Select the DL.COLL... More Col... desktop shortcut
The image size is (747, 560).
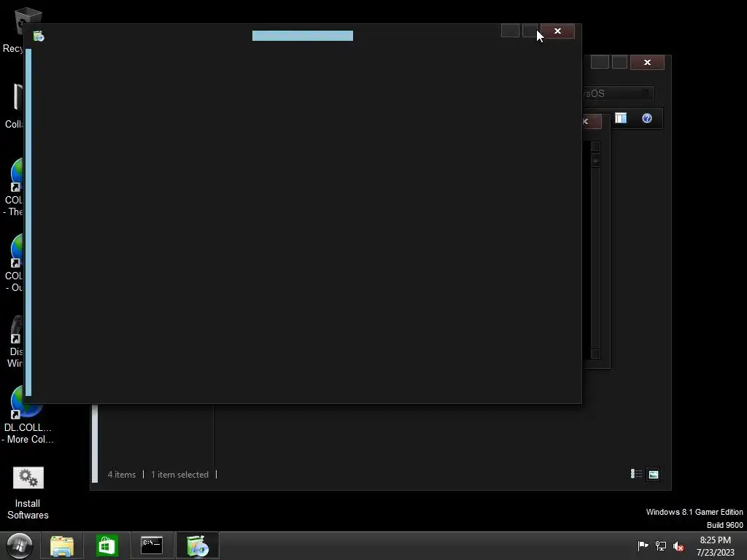point(28,415)
